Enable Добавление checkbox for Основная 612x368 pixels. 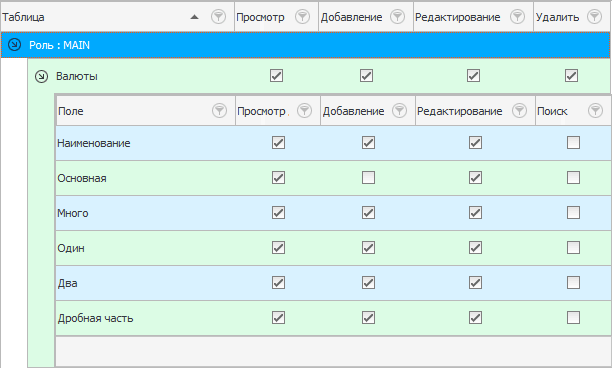click(368, 178)
